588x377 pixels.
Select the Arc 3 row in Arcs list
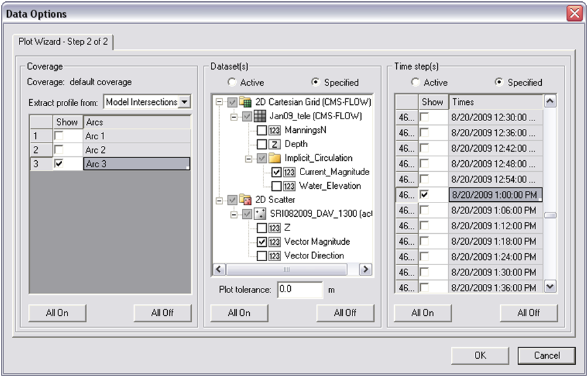click(x=111, y=163)
